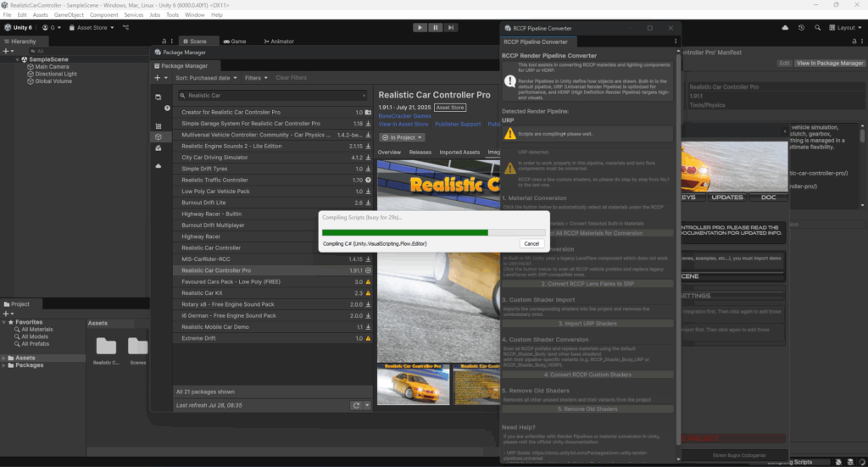Click the Package Manager search field
The width and height of the screenshot is (868, 467).
[275, 96]
